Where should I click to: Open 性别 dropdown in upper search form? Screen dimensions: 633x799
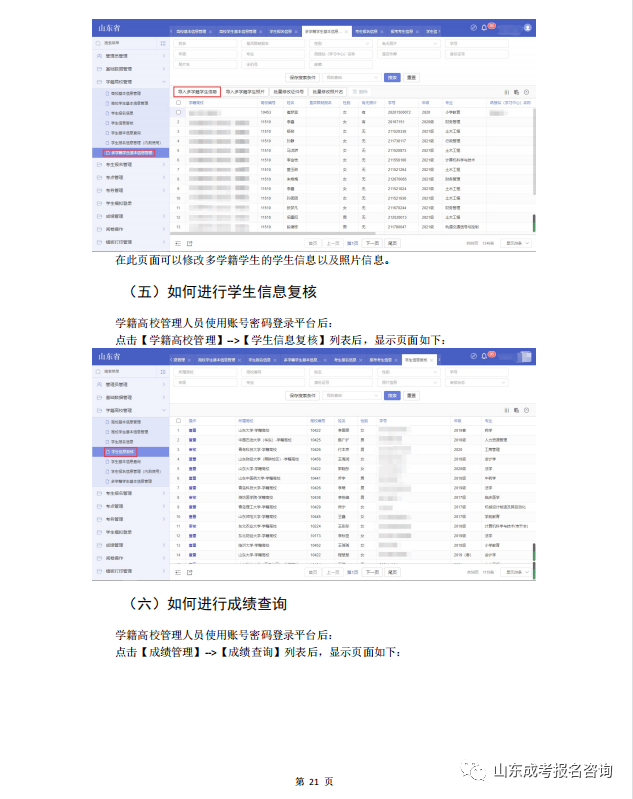(x=341, y=43)
